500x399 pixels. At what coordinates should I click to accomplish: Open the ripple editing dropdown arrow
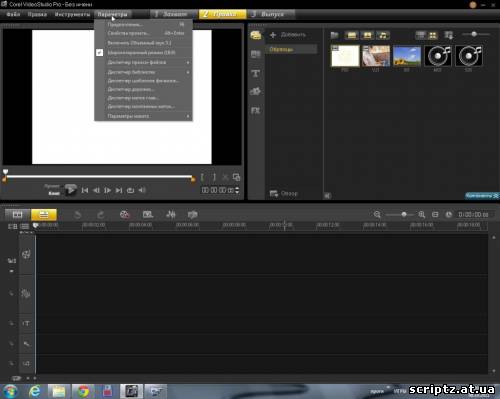pos(11,271)
